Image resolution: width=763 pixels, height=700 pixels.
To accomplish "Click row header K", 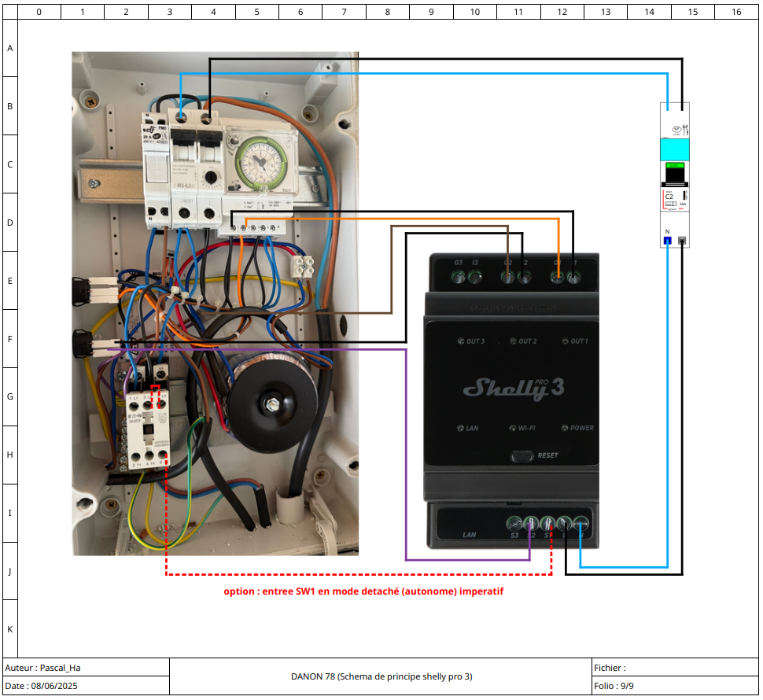I will pyautogui.click(x=10, y=629).
